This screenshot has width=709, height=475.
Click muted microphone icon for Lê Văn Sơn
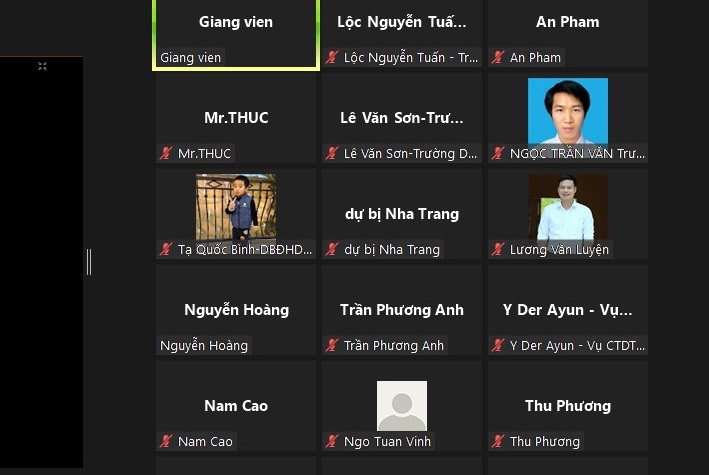click(332, 153)
